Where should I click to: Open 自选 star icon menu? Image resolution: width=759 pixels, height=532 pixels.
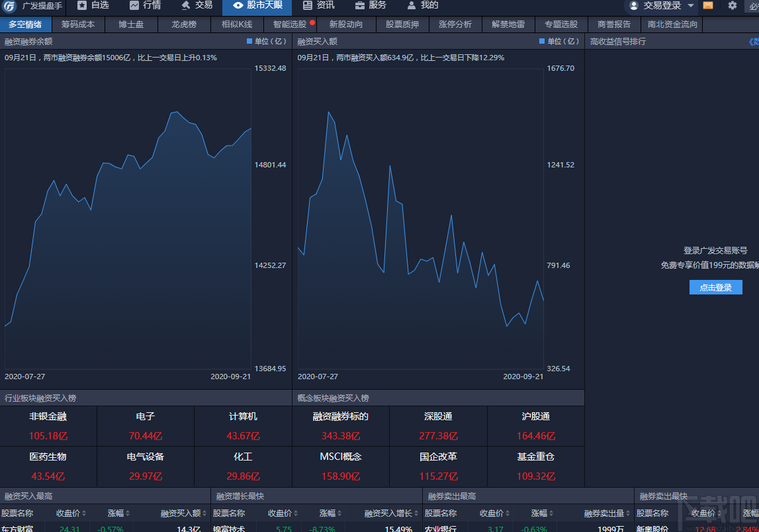82,5
